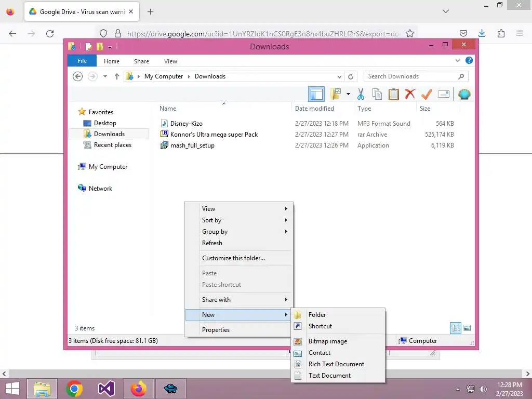Screen dimensions: 532x399
Task: Open My Computer in navigation pane
Action: click(x=108, y=167)
